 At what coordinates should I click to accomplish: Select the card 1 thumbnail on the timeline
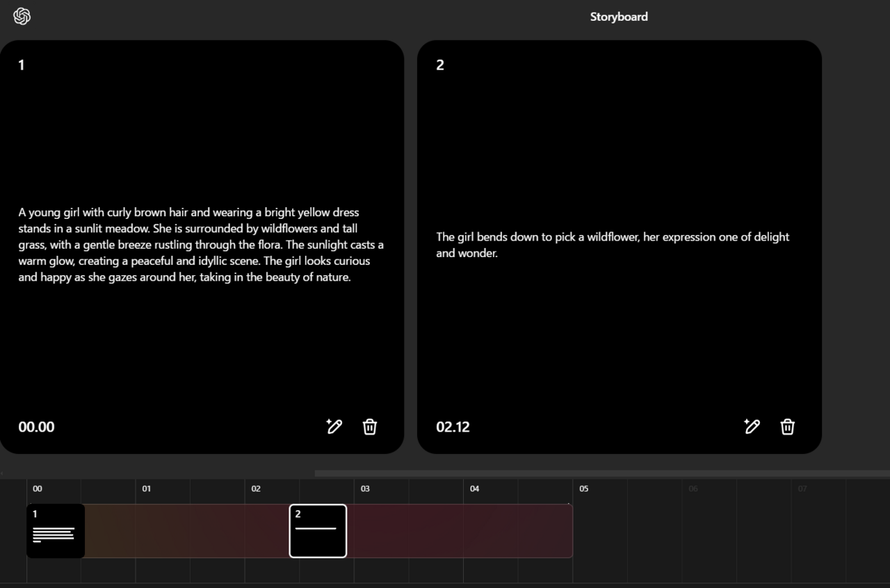coord(56,531)
